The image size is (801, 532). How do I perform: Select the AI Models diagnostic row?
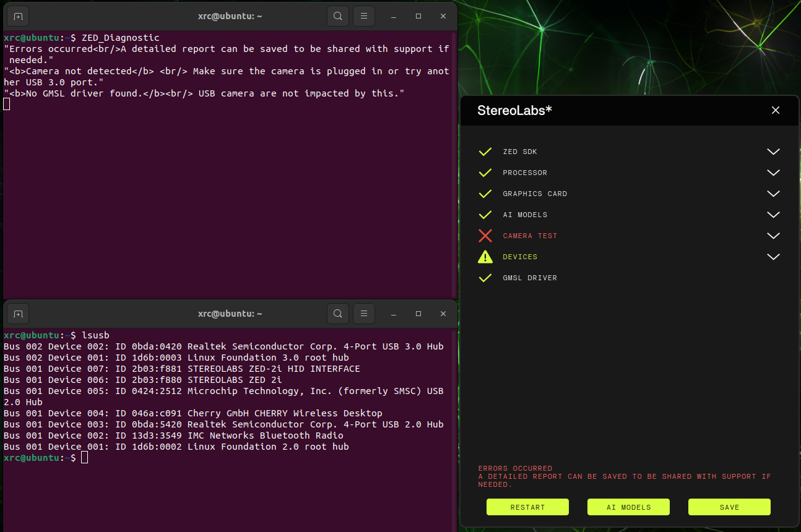point(525,215)
